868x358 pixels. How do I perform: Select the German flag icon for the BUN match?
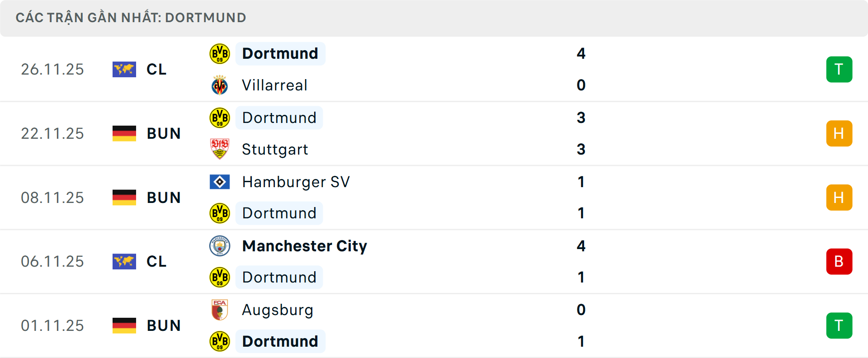point(124,133)
